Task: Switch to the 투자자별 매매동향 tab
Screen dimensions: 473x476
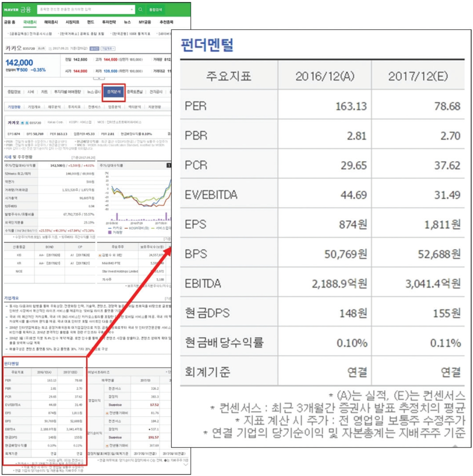Action: pos(67,92)
